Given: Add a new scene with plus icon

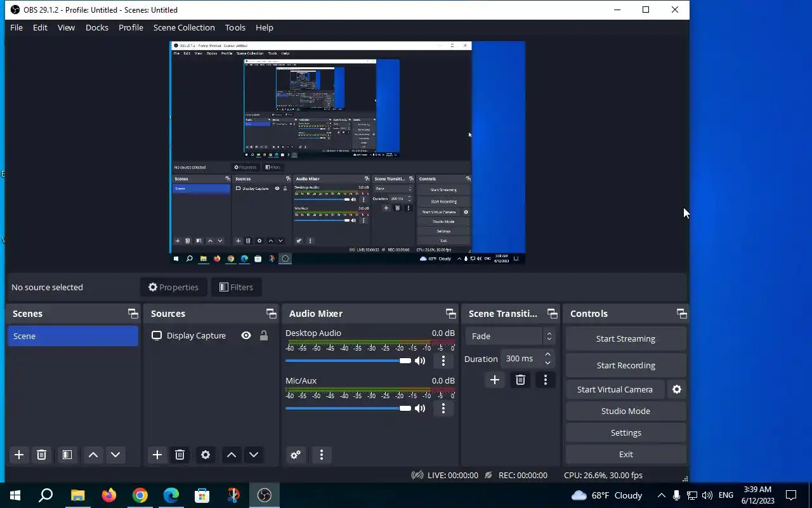Looking at the screenshot, I should tap(19, 455).
